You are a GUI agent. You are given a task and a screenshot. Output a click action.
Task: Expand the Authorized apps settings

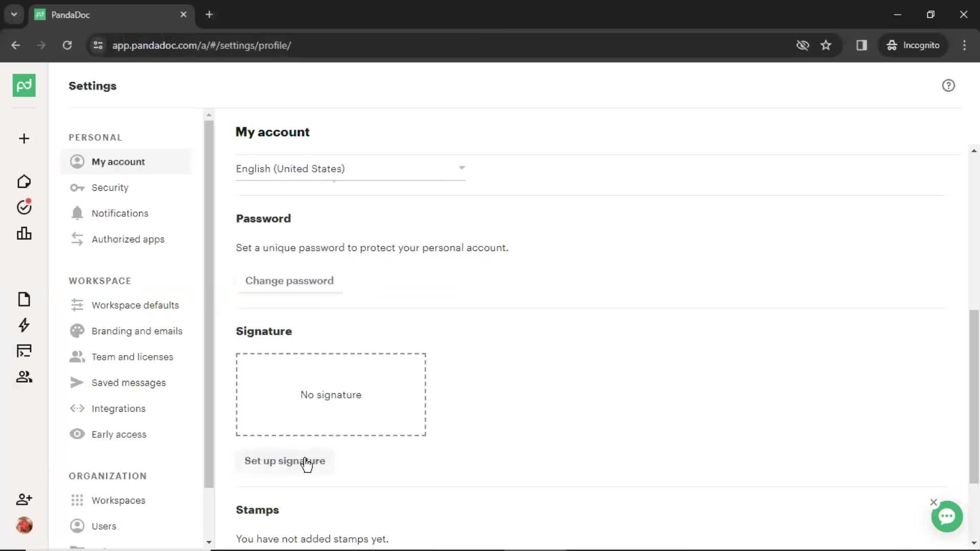(128, 239)
